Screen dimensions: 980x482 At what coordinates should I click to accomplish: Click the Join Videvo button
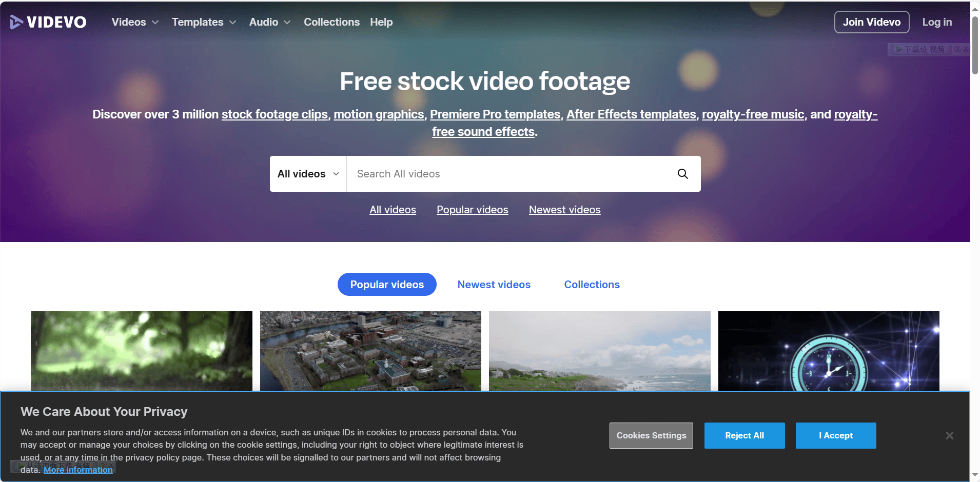pos(871,22)
